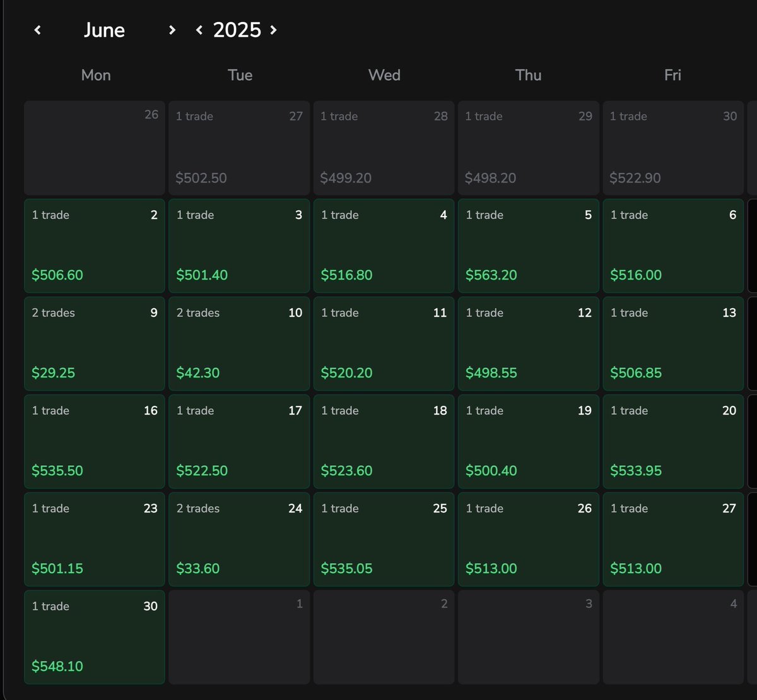Open May 29 cell showing $498.20

pos(529,148)
